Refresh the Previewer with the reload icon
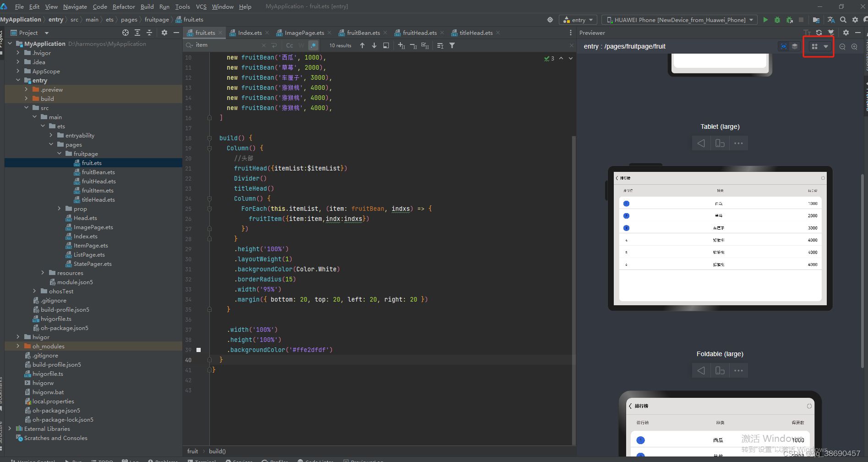This screenshot has width=868, height=462. point(819,33)
